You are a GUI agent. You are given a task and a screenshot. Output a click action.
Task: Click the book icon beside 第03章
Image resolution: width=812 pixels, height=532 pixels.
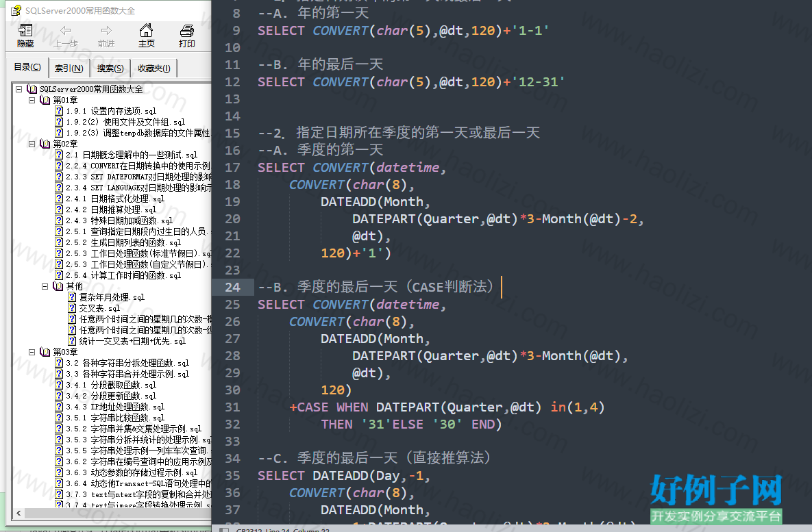pos(45,352)
